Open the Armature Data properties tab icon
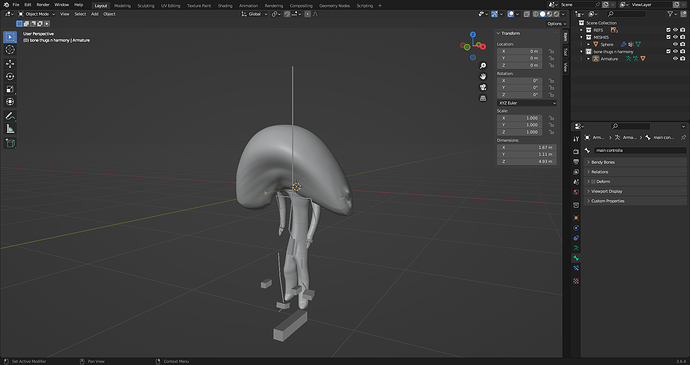 576,248
